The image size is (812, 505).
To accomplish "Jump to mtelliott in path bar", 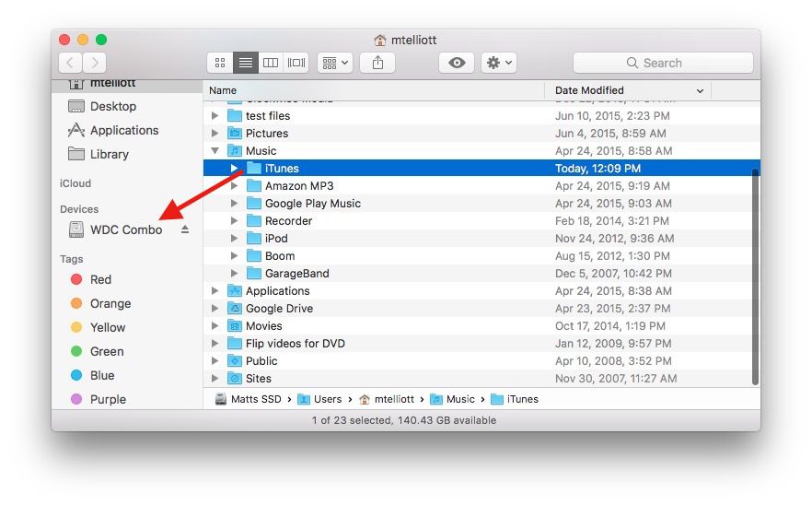I will pos(387,399).
